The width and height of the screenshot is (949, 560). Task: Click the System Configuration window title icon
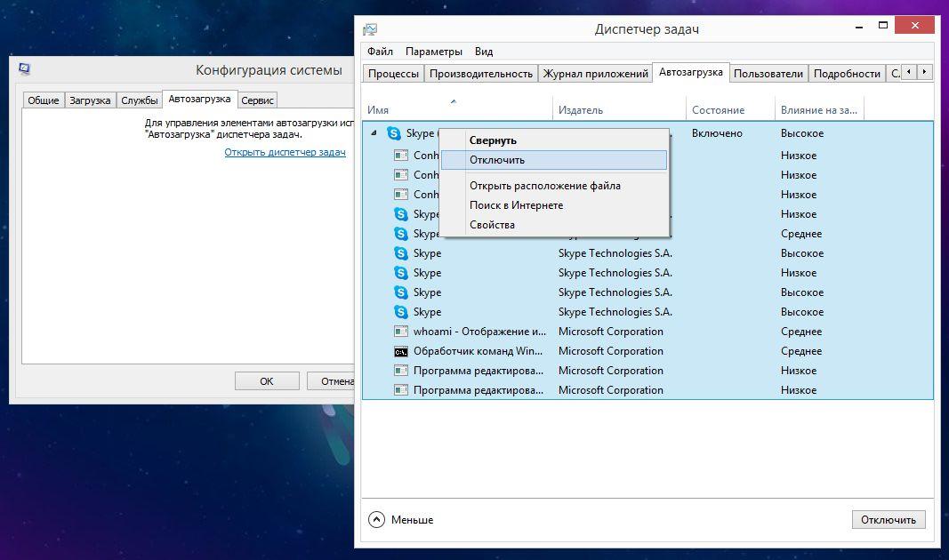coord(24,69)
